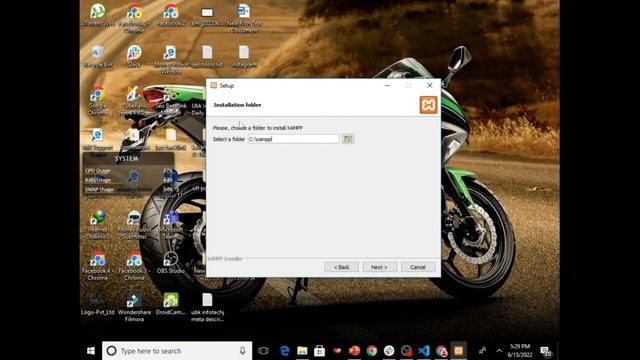Show hidden system tray icons
640x360 pixels.
(499, 351)
